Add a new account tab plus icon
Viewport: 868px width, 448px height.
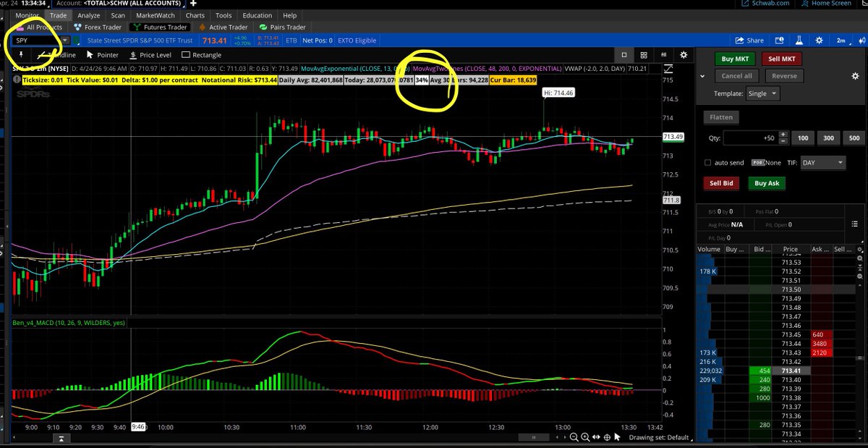193,4
